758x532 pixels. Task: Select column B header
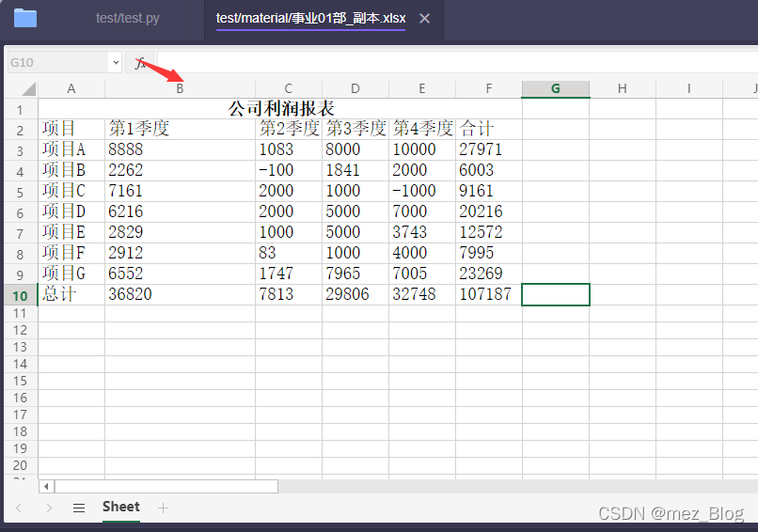coord(180,89)
